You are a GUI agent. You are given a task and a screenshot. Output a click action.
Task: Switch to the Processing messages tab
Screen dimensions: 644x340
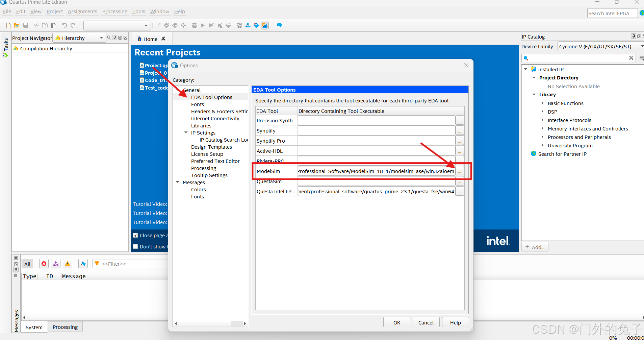65,327
